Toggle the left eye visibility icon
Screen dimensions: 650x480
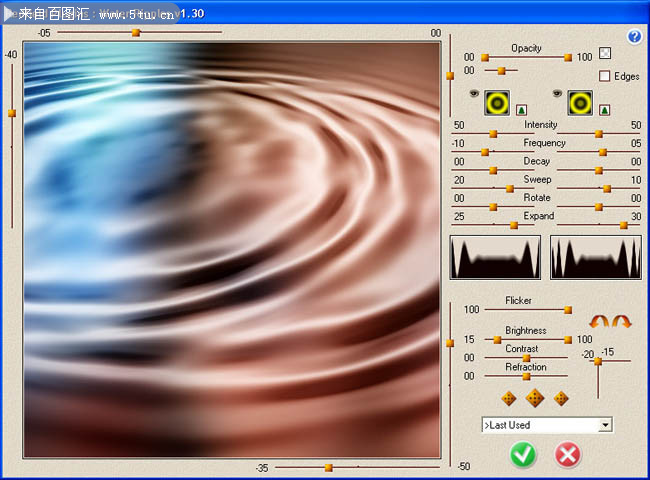[x=475, y=93]
